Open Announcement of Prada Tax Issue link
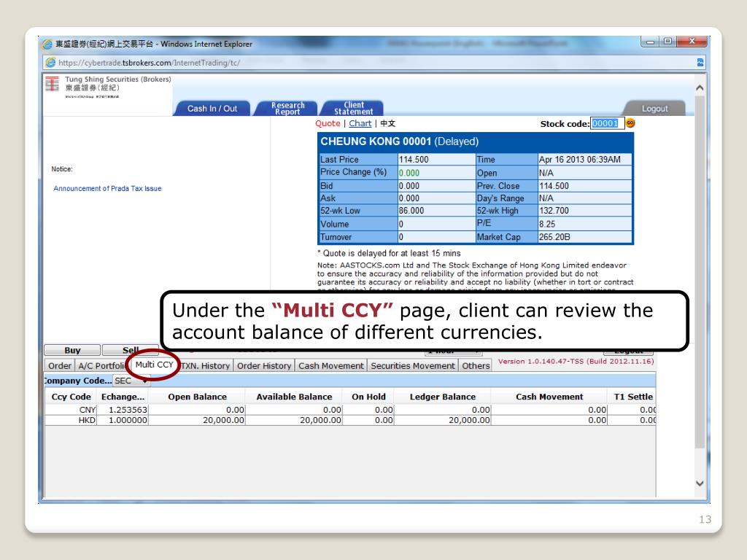Viewport: 747px width, 560px height. (x=107, y=189)
